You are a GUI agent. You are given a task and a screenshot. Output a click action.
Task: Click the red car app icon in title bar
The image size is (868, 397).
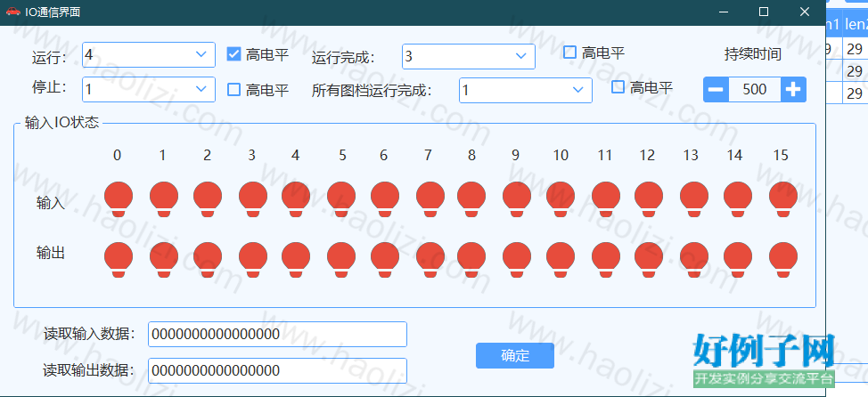point(12,11)
